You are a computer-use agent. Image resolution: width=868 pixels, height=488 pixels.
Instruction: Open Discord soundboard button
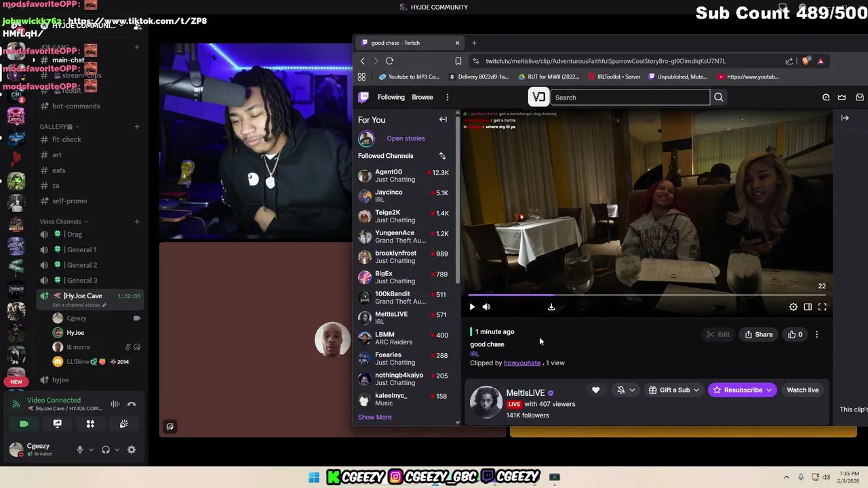coord(123,424)
